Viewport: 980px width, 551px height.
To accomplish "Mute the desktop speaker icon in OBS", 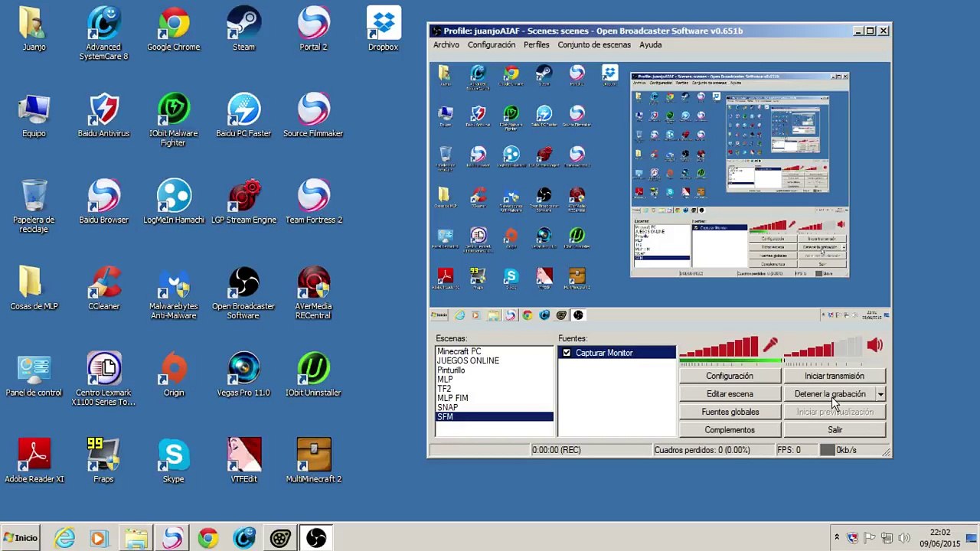I will pyautogui.click(x=874, y=346).
